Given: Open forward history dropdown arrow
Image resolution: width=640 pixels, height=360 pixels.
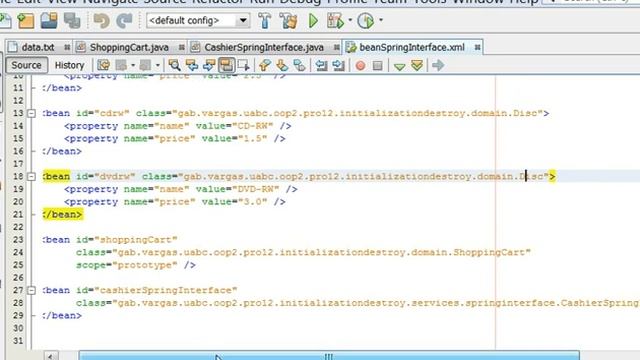Looking at the screenshot, I should (157, 65).
